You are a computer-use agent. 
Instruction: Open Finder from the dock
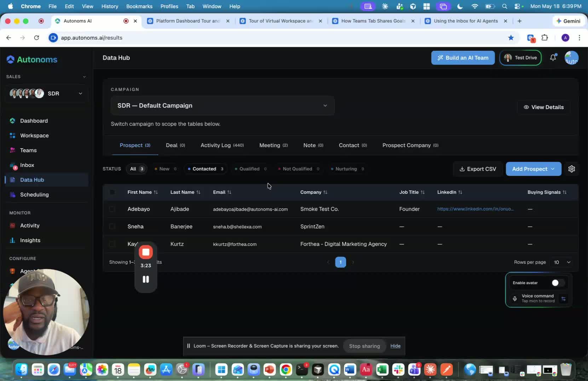[22, 370]
